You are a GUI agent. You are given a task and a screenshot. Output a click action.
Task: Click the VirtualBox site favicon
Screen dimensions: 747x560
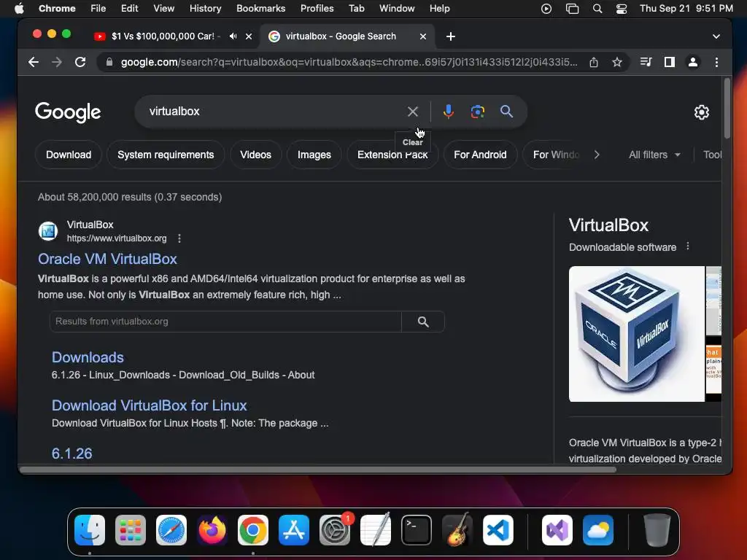48,231
